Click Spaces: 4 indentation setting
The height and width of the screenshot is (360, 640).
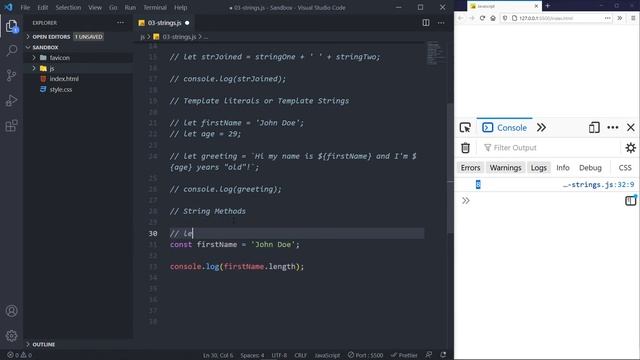252,355
